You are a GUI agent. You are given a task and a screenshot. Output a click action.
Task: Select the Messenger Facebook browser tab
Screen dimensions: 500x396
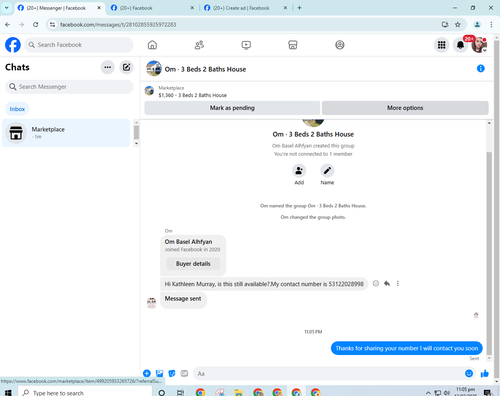click(59, 8)
